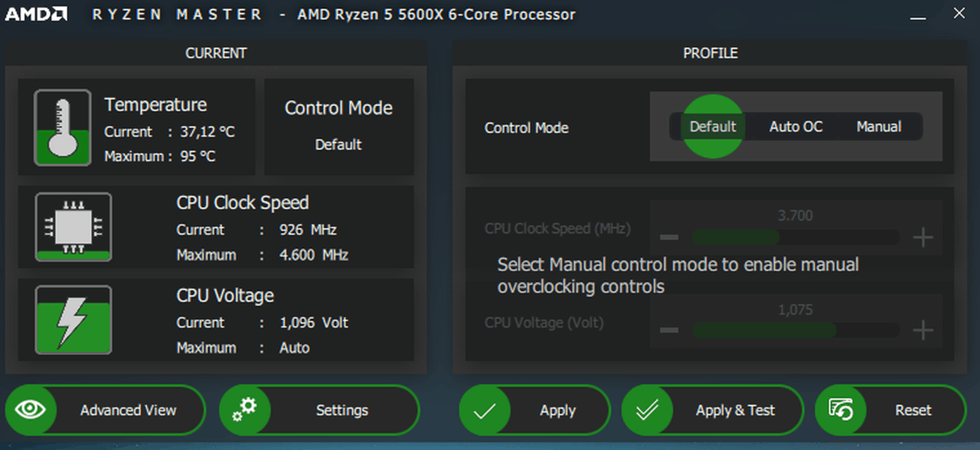
Task: Click the eye icon on Advanced View
Action: (30, 409)
